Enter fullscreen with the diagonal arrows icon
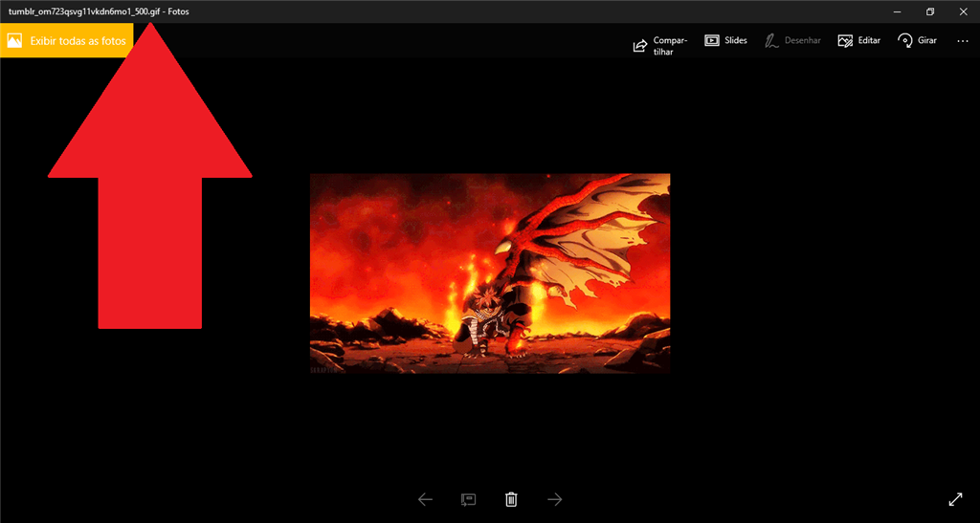This screenshot has height=523, width=980. click(955, 499)
